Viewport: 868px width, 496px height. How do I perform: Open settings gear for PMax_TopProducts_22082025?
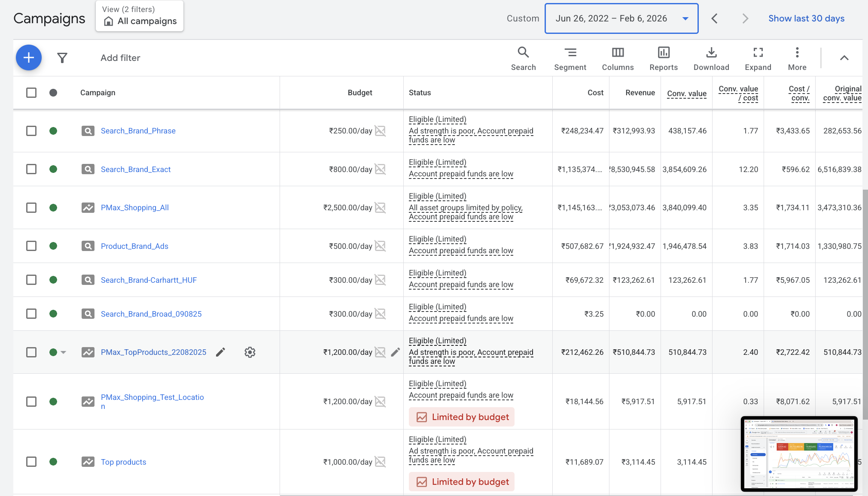pos(250,352)
